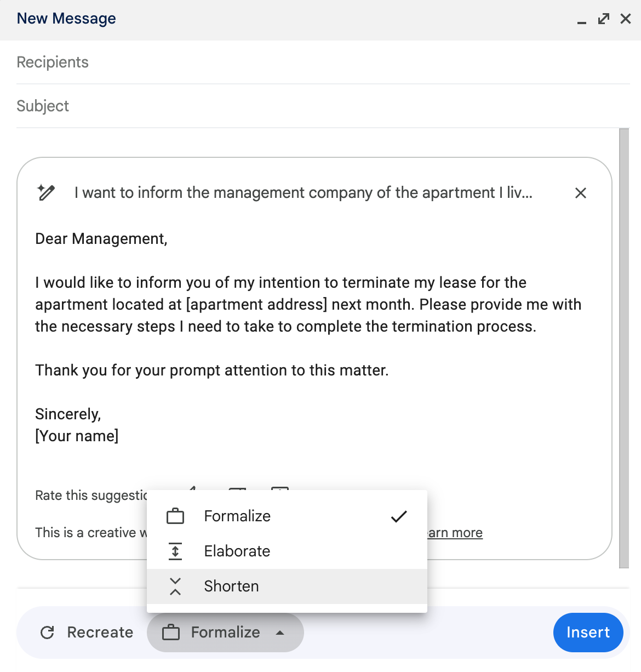Collapse the menu using the Formalize button's arrow
The image size is (641, 672).
(280, 633)
